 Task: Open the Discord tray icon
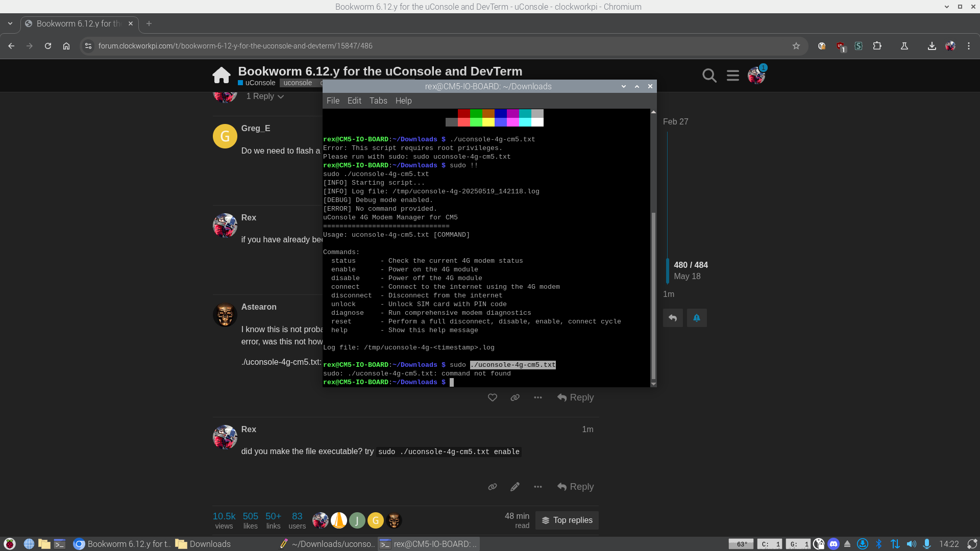pyautogui.click(x=834, y=544)
